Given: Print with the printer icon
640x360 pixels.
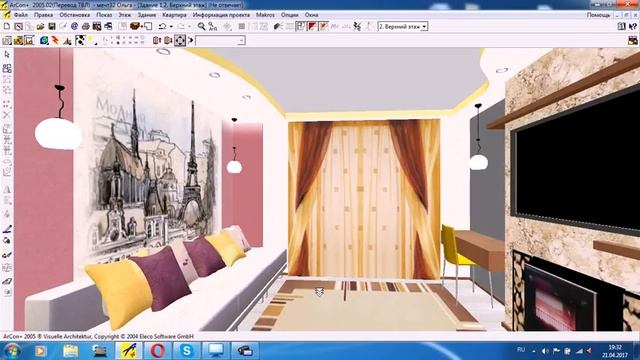Looking at the screenshot, I should (x=86, y=26).
